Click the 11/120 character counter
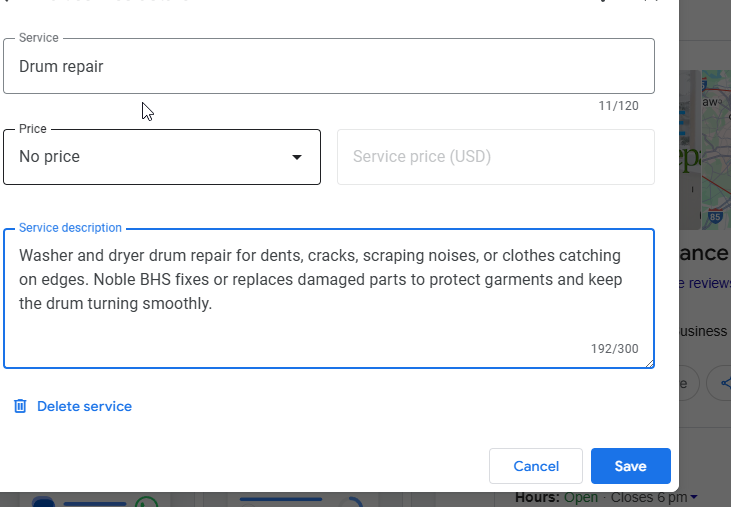This screenshot has width=731, height=507. [618, 105]
